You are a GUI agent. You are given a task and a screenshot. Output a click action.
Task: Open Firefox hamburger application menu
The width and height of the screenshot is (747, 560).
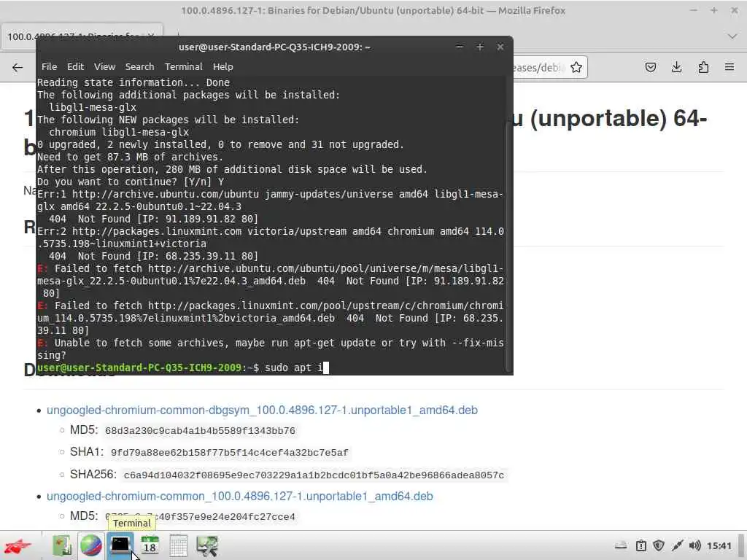point(729,67)
